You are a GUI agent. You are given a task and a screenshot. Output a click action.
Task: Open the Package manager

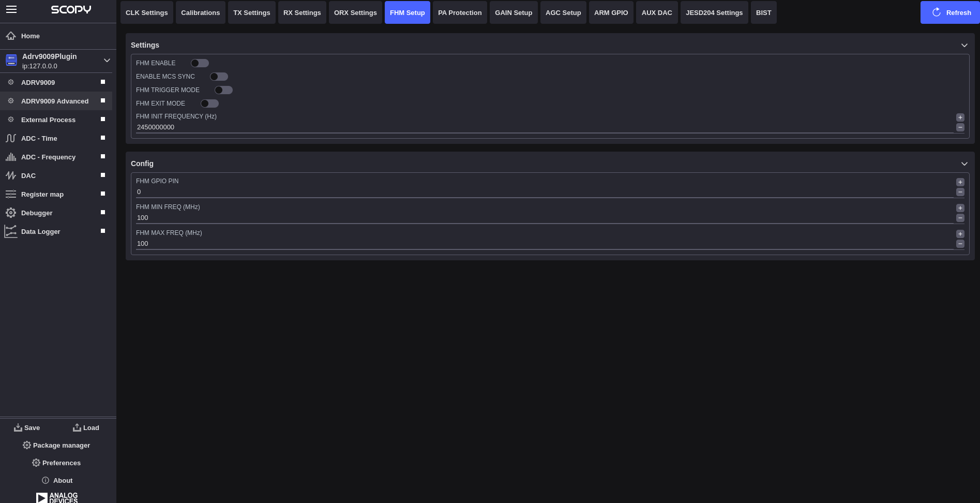(56, 445)
